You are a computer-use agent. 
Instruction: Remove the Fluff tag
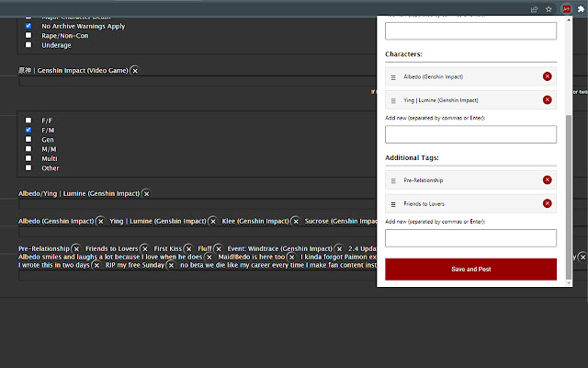(x=219, y=248)
